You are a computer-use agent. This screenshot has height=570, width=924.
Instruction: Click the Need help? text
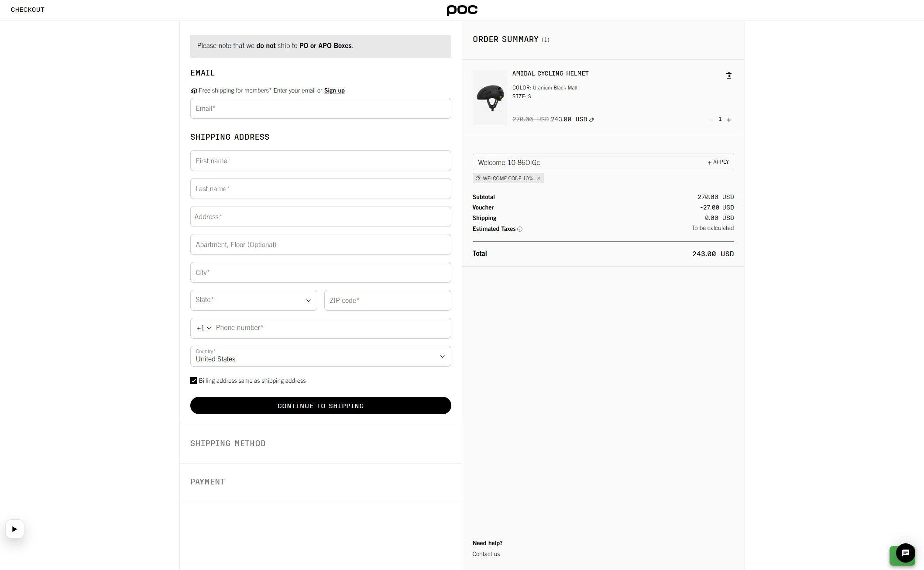point(487,543)
